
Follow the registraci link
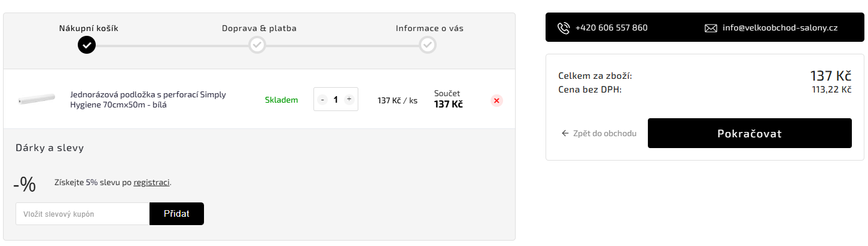coord(151,182)
